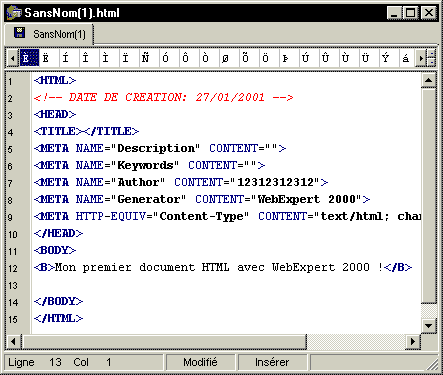Insert the Ý character
Screen dimensions: 443x375
click(x=385, y=58)
